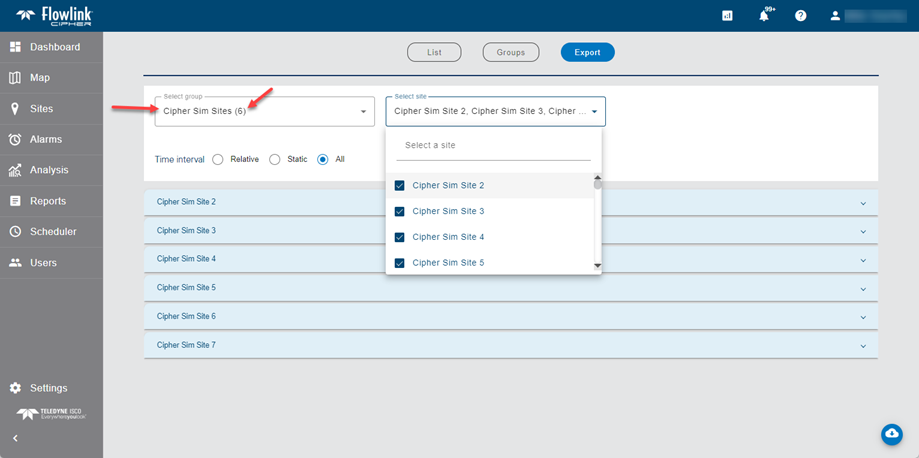Click the Export button
Viewport: 919px width, 458px height.
(587, 52)
